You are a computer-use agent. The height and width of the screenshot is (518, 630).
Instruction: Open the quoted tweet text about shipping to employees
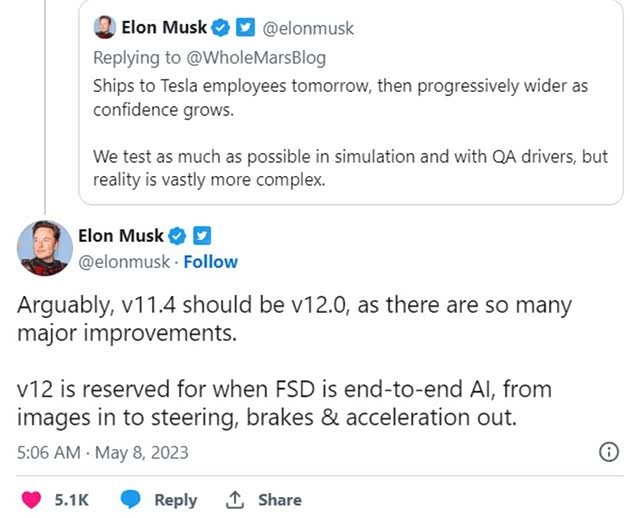pos(340,97)
